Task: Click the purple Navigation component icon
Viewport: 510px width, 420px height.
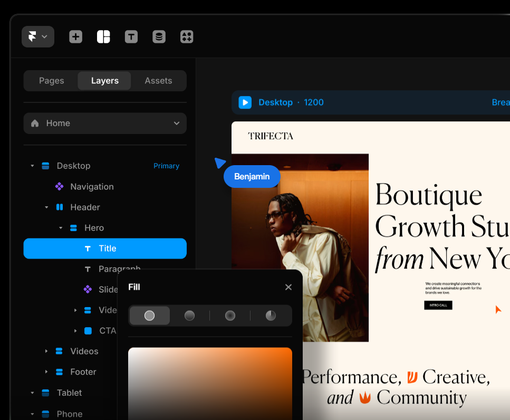Action: click(x=60, y=186)
